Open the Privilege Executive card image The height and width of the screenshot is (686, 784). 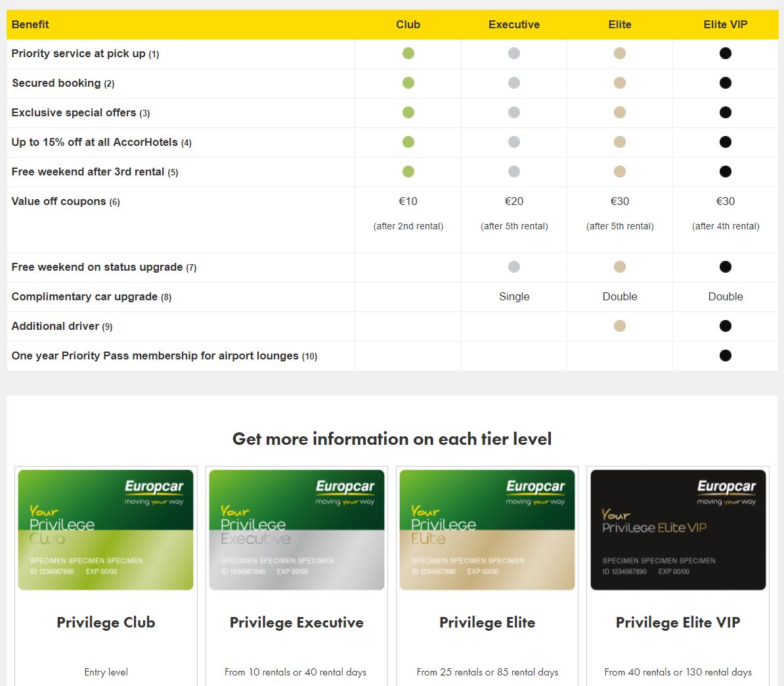tap(297, 530)
